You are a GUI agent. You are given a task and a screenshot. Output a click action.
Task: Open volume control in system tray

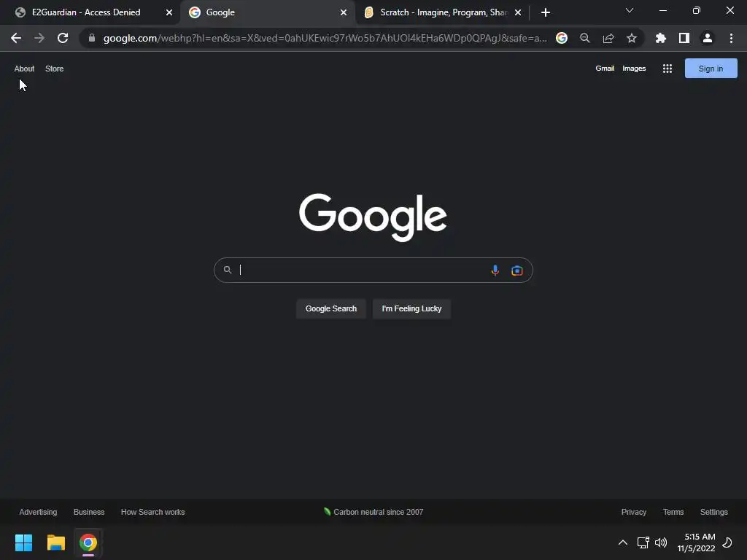tap(661, 542)
